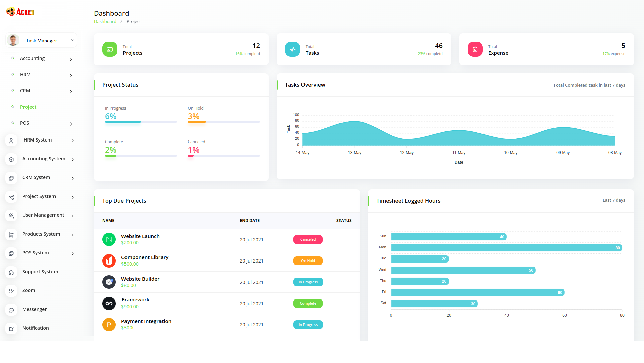Expand the Project System chevron
644x363 pixels.
73,197
